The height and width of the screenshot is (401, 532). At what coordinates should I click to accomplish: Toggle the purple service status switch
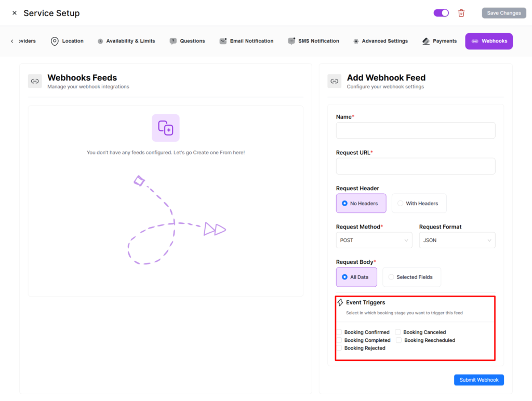(441, 13)
